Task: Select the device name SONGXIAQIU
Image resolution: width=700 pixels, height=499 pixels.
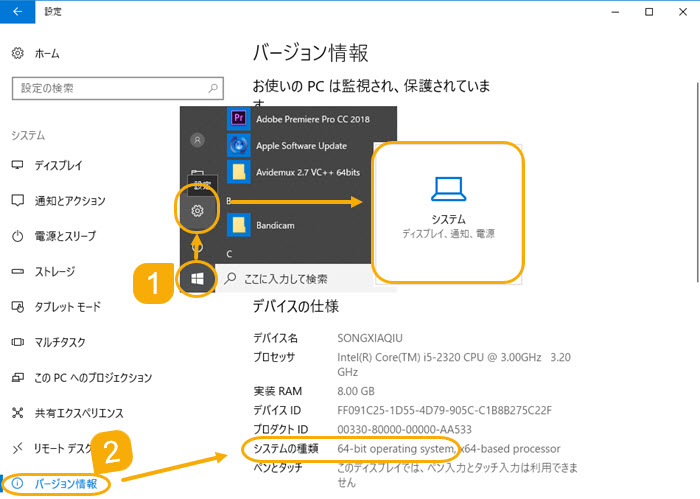Action: tap(370, 338)
